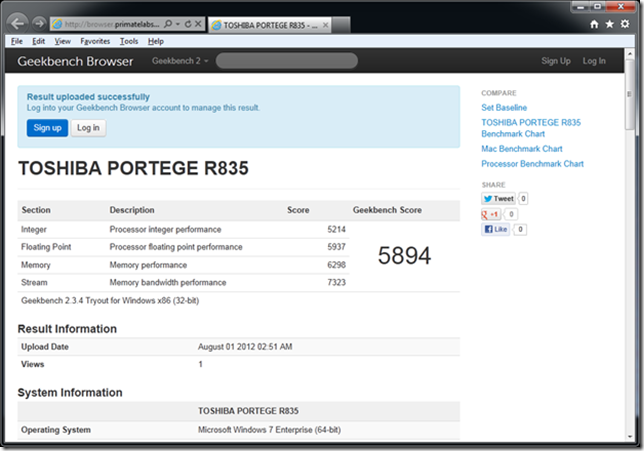Click the Geekbench Browser logo text

pyautogui.click(x=75, y=61)
